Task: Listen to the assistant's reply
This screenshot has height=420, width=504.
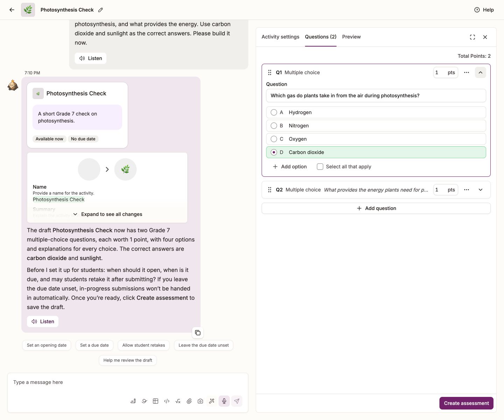Action: 43,322
